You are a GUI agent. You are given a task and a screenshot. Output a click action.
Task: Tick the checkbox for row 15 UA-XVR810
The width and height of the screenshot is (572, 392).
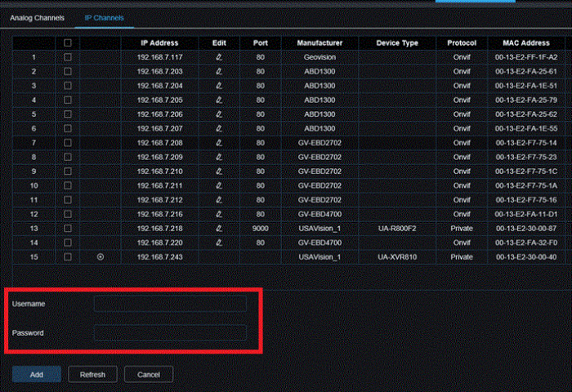tap(68, 256)
